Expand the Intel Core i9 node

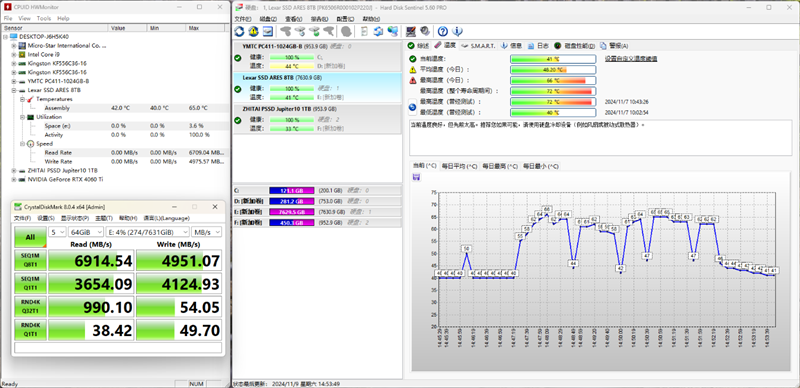pos(14,54)
